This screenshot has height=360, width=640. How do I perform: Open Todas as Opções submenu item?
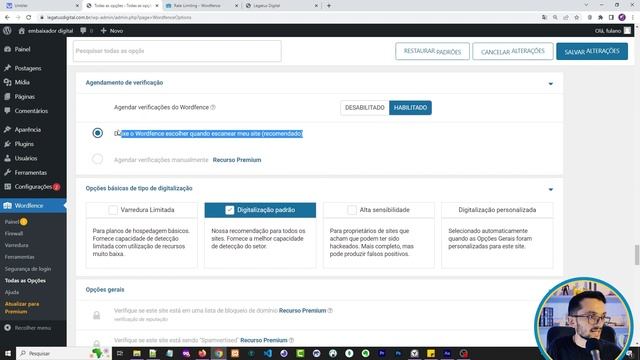(x=25, y=281)
